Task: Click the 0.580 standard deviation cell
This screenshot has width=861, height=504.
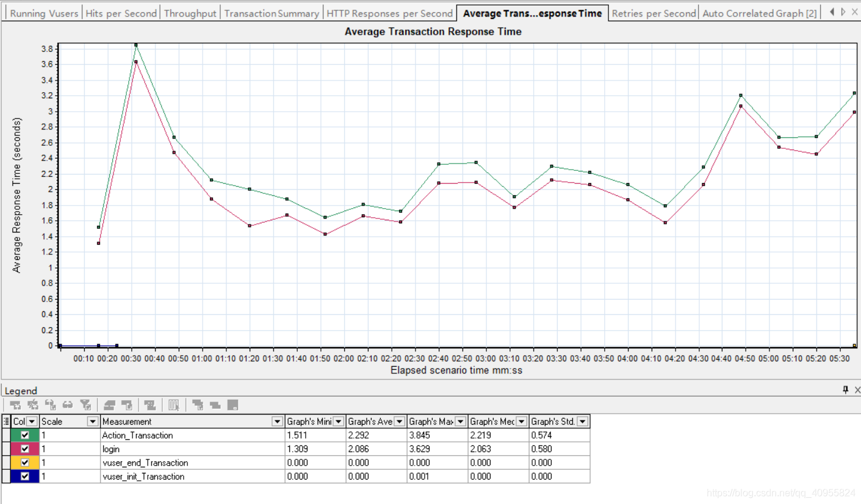Action: click(559, 449)
